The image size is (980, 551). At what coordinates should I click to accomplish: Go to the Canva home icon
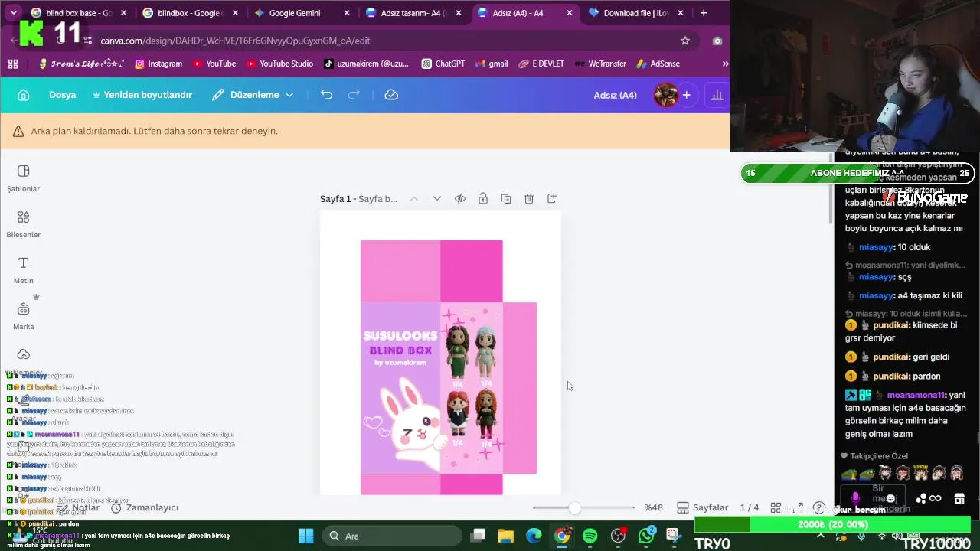(23, 95)
